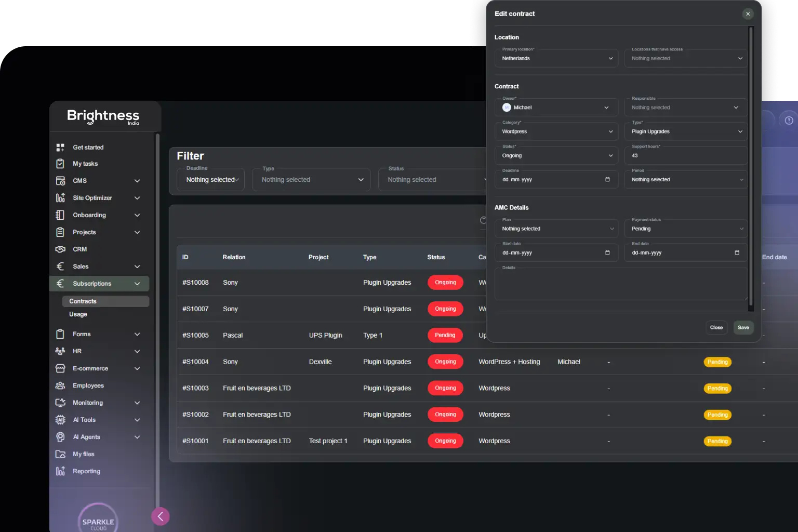Open the Plan dropdown in AMC Details

coord(556,229)
